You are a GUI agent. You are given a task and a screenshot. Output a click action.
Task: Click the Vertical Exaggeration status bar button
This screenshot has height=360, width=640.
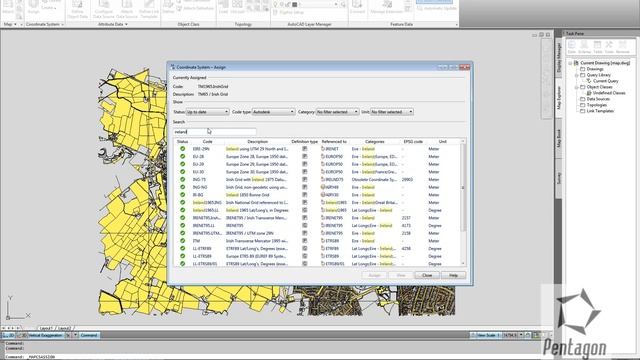(x=45, y=335)
